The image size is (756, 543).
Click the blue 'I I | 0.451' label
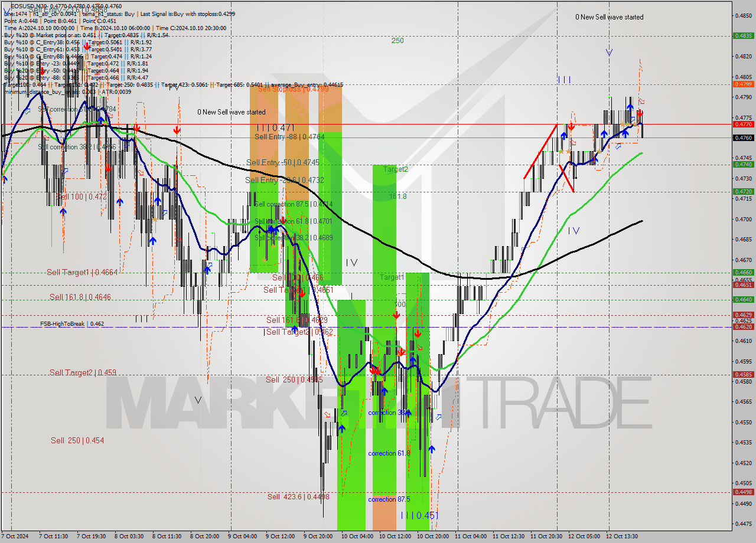coord(419,515)
